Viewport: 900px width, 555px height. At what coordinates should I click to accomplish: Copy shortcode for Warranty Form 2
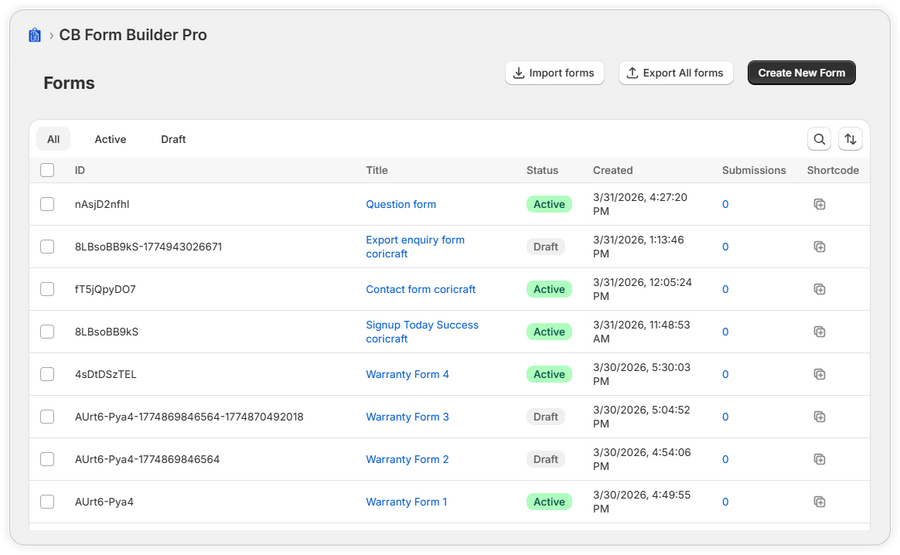pos(819,459)
